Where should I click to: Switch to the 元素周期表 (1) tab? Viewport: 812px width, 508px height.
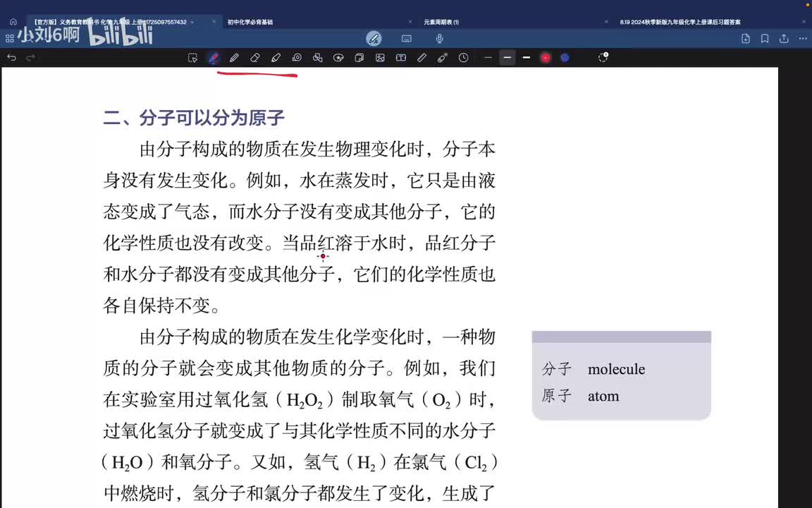(441, 23)
